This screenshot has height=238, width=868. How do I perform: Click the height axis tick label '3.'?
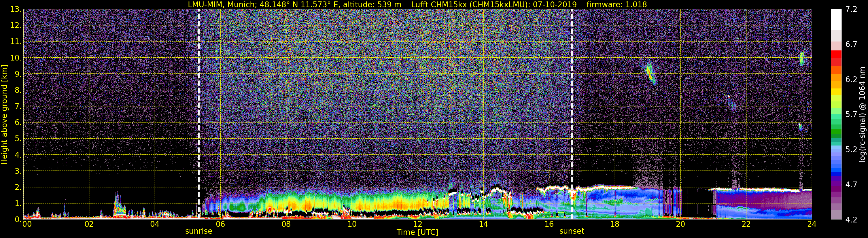18,171
